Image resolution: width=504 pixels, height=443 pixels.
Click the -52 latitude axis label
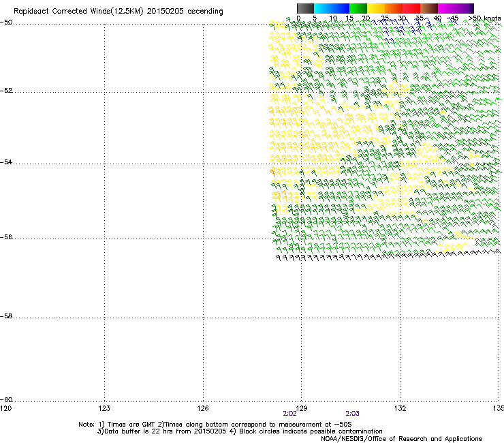point(6,91)
